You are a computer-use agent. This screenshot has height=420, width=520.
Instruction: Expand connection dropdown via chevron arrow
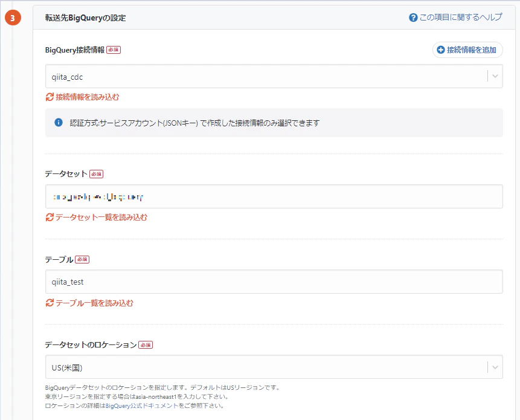(495, 76)
